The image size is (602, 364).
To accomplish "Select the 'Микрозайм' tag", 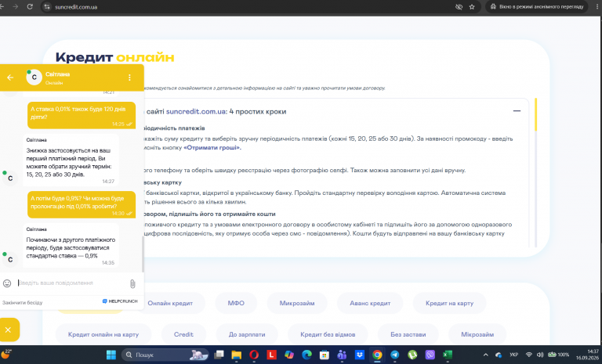I will click(x=297, y=303).
